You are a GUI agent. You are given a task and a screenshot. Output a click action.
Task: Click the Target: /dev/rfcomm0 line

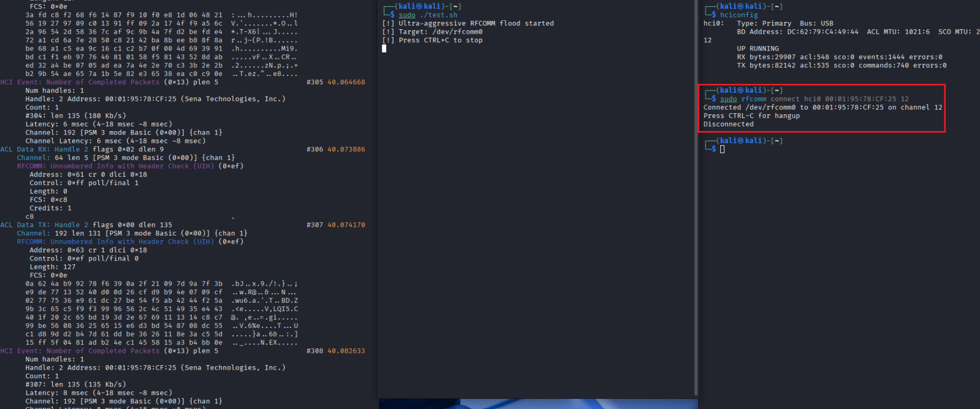[440, 32]
